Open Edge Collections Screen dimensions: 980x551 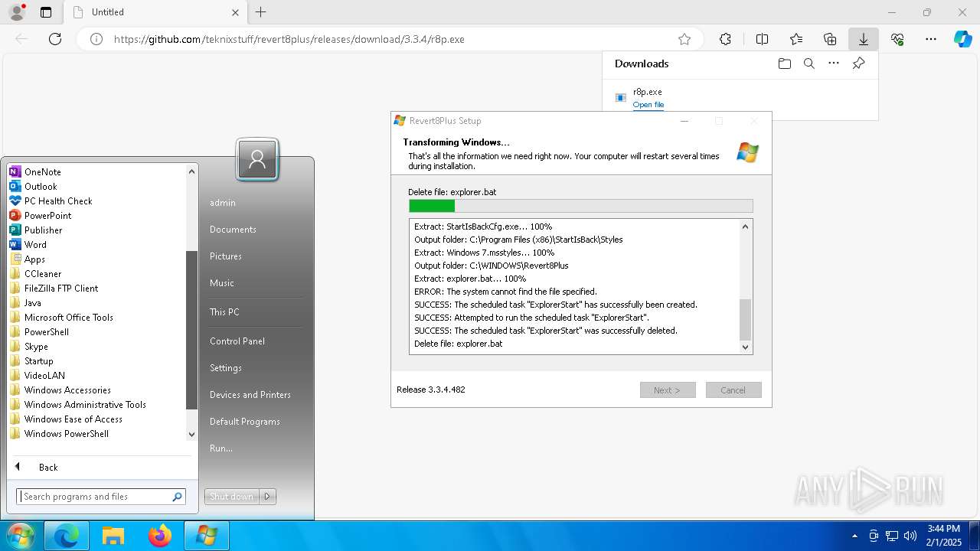click(x=830, y=39)
